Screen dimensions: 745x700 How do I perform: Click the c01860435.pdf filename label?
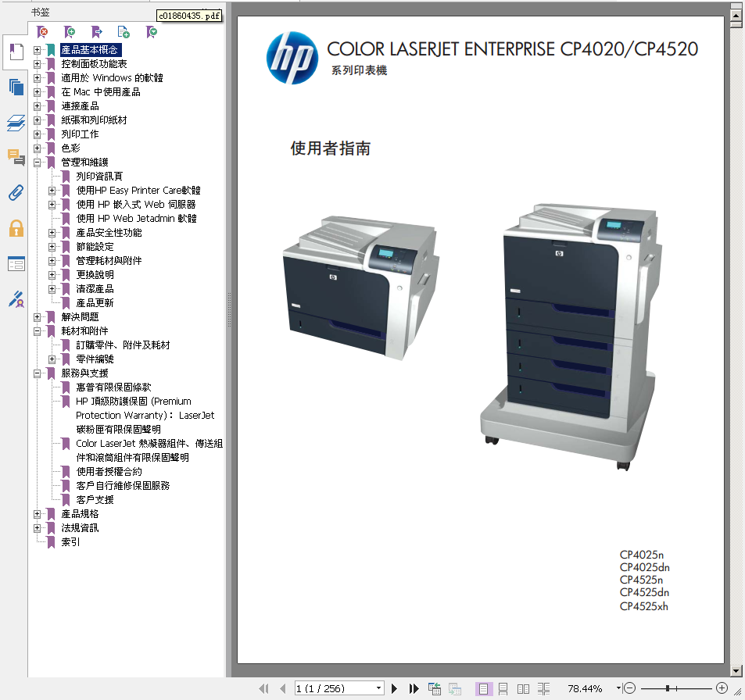click(189, 16)
